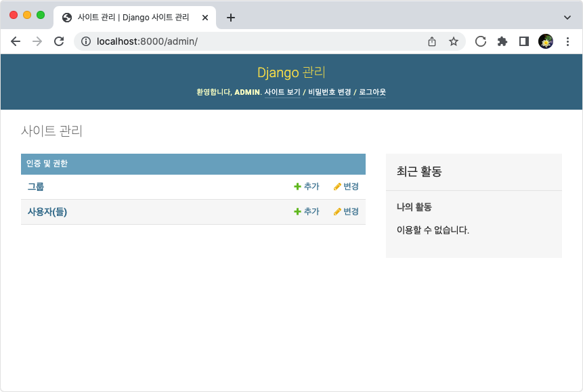583x392 pixels.
Task: Click the site information icon in address bar
Action: click(x=86, y=41)
